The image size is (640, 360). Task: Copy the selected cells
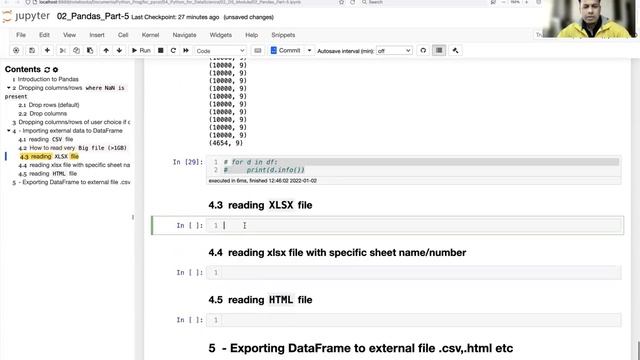click(76, 50)
